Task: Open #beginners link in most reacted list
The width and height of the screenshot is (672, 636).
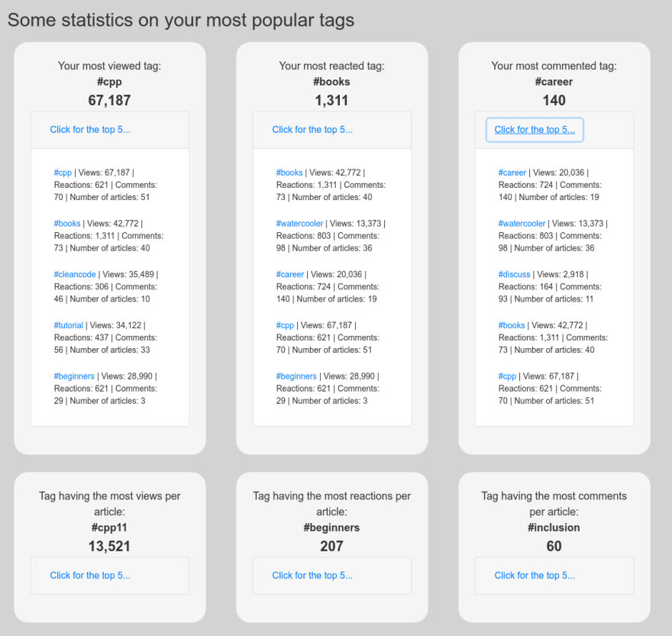Action: (x=296, y=376)
